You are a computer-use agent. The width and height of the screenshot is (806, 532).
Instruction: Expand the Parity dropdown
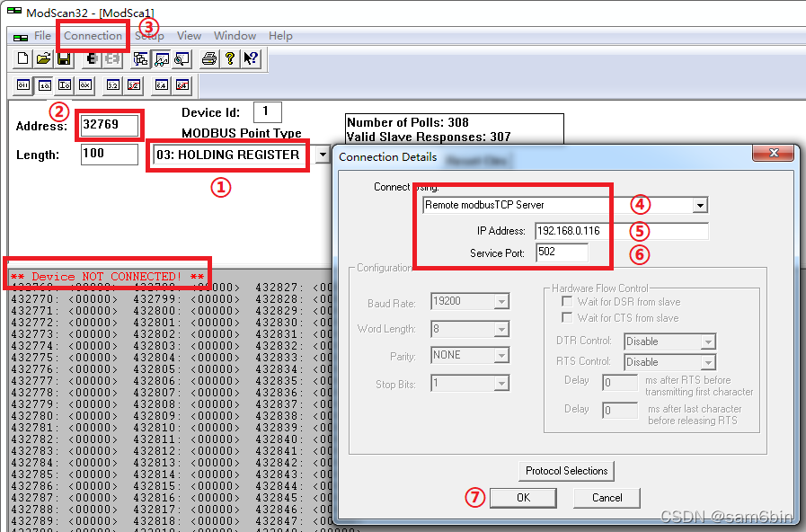point(501,355)
